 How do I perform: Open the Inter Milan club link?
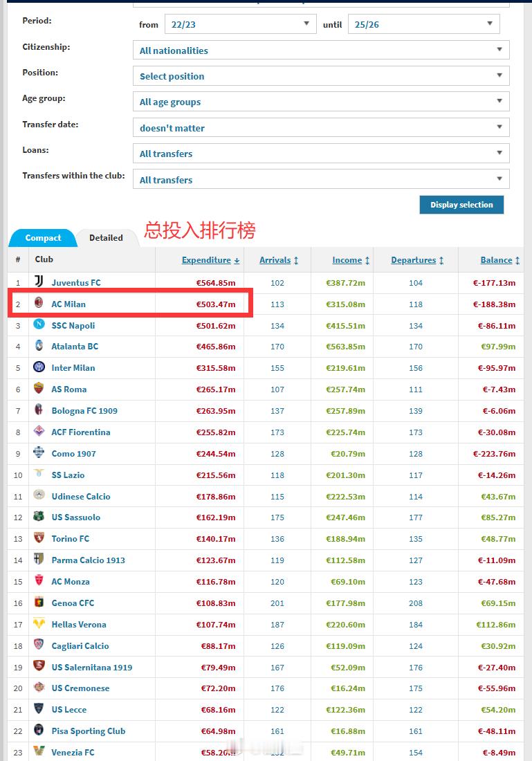73,368
